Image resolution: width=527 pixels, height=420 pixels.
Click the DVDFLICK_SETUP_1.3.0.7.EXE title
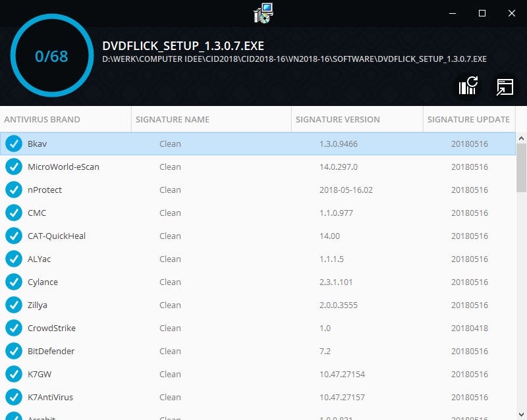[183, 45]
